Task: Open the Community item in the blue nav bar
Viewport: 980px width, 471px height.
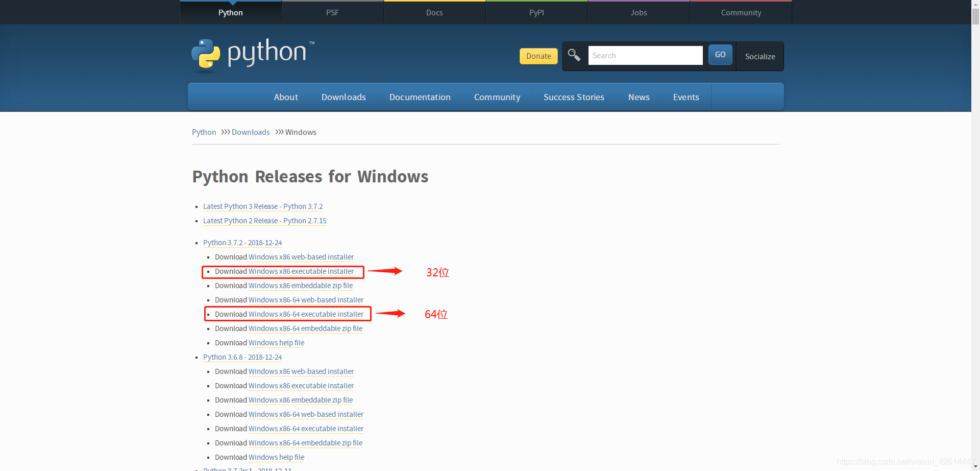Action: [497, 97]
